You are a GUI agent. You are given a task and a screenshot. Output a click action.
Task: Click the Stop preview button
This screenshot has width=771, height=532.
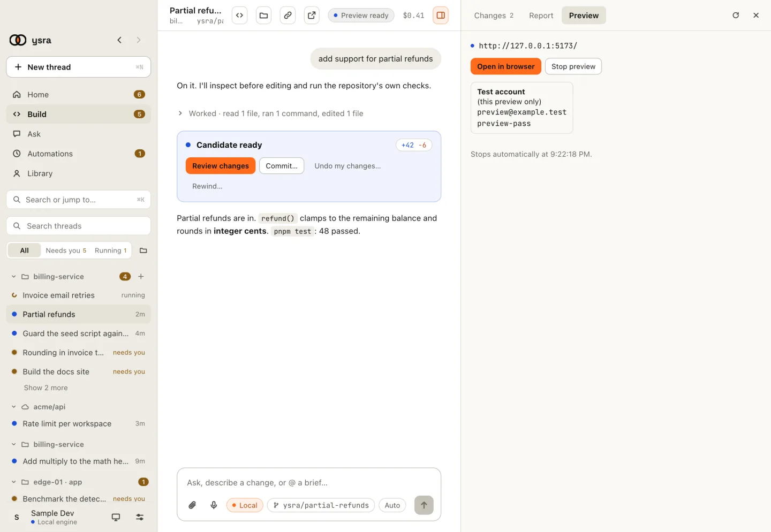pyautogui.click(x=573, y=66)
